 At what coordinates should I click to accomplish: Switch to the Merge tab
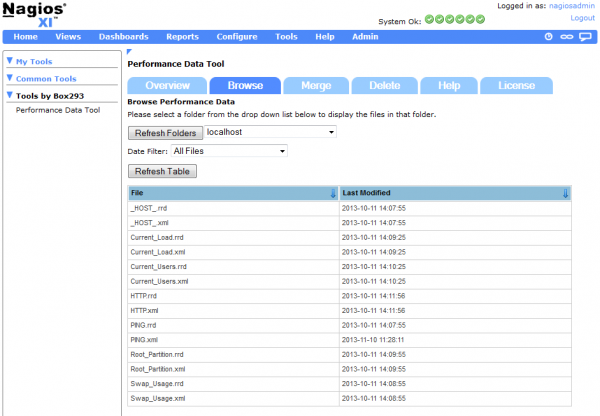coord(315,86)
